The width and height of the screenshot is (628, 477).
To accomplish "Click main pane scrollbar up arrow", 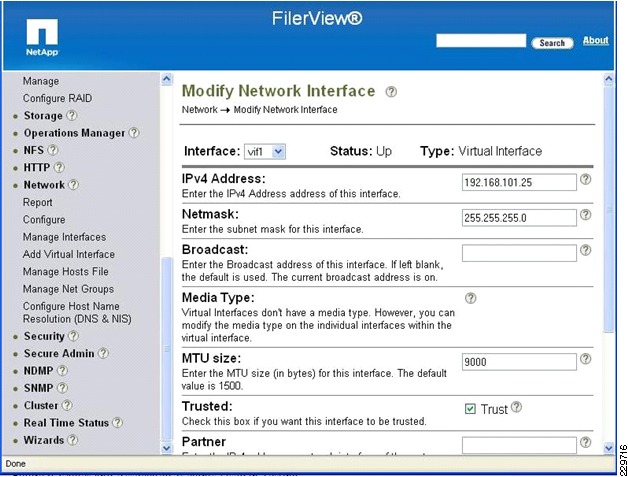I will pos(608,79).
